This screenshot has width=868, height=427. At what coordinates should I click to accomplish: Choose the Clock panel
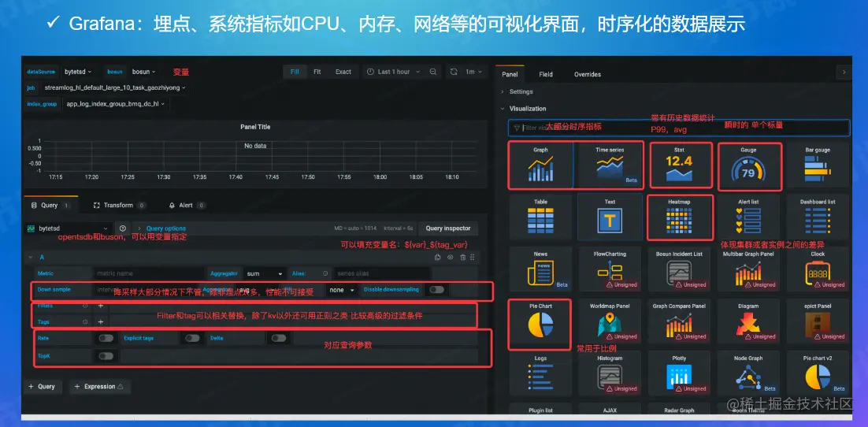(817, 269)
